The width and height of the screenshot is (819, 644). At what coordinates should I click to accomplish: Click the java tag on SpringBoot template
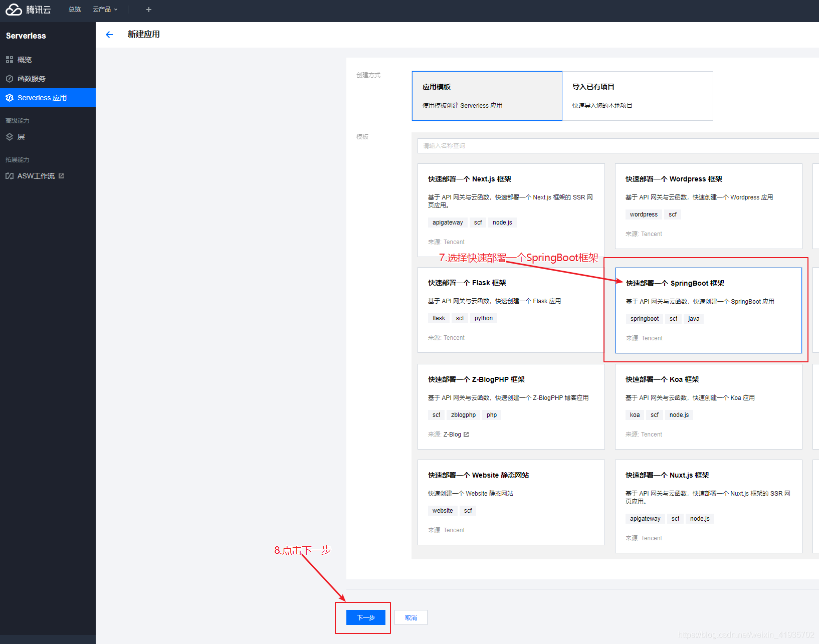693,318
